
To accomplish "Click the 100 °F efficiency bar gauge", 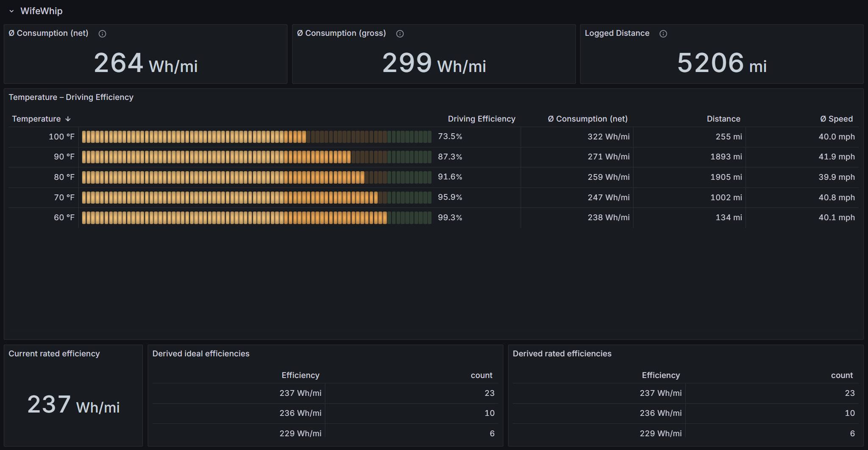I will coord(256,137).
